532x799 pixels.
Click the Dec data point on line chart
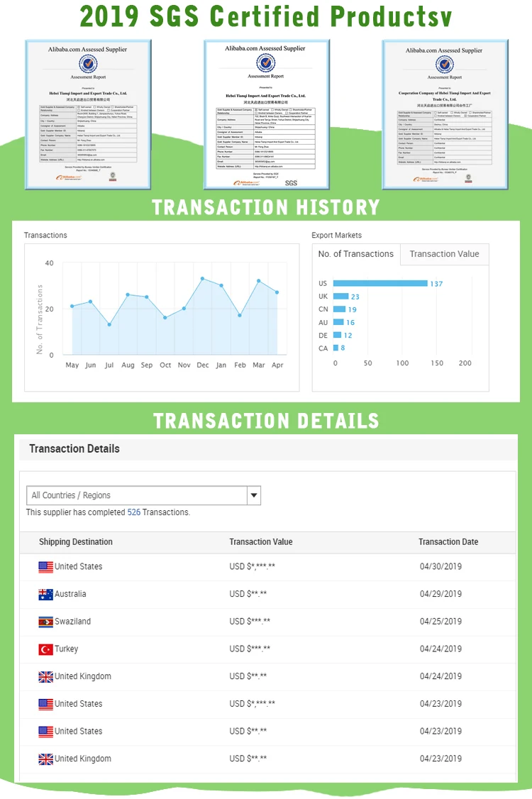click(202, 279)
